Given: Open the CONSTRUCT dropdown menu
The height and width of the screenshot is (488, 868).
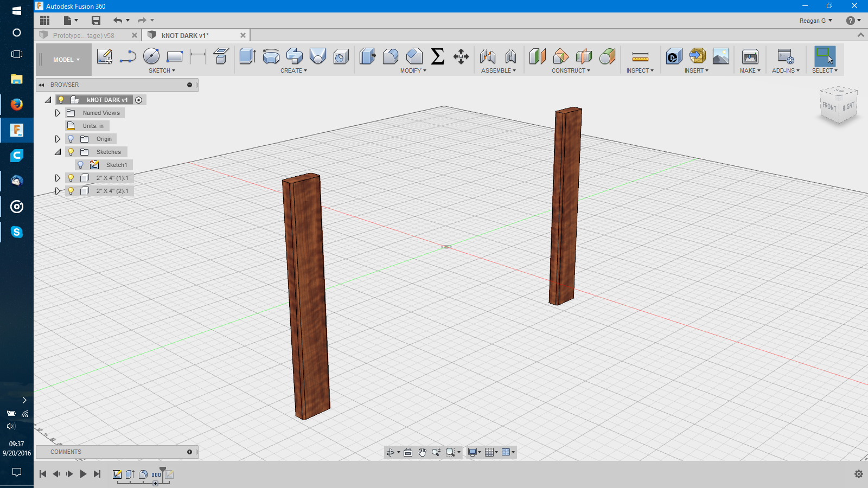Looking at the screenshot, I should [x=571, y=70].
